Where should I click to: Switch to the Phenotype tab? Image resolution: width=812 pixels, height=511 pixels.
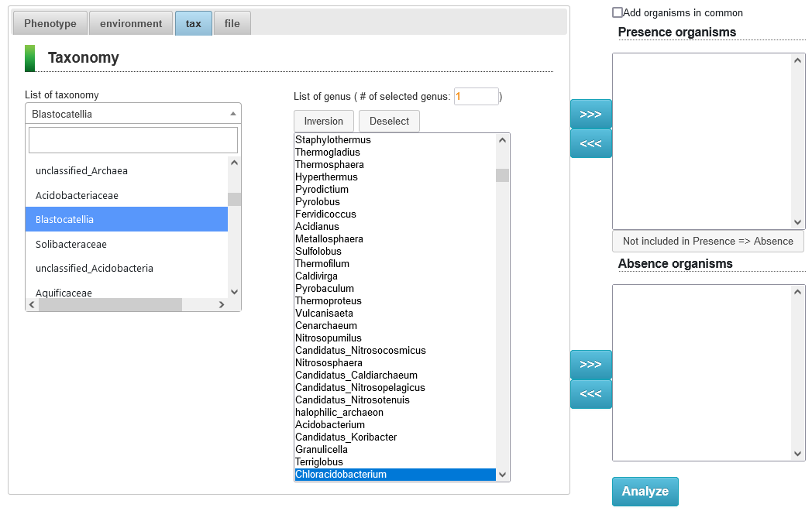(x=50, y=23)
